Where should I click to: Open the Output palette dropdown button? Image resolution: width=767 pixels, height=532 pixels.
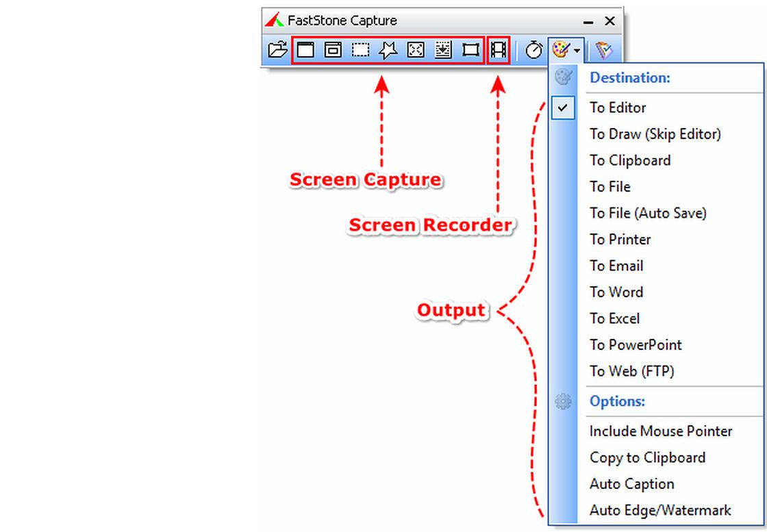566,50
